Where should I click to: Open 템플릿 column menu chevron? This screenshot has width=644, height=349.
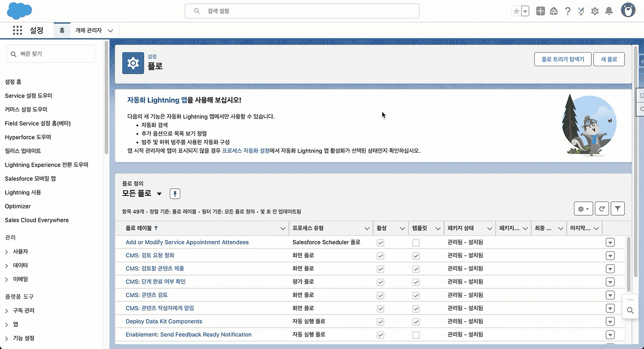[438, 229]
